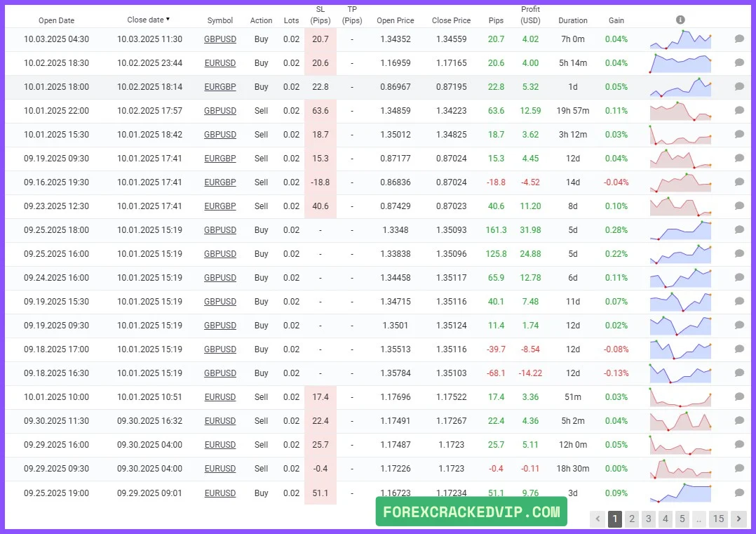Viewport: 756px width, 534px height.
Task: Jump to page 15 in pagination
Action: click(x=718, y=519)
